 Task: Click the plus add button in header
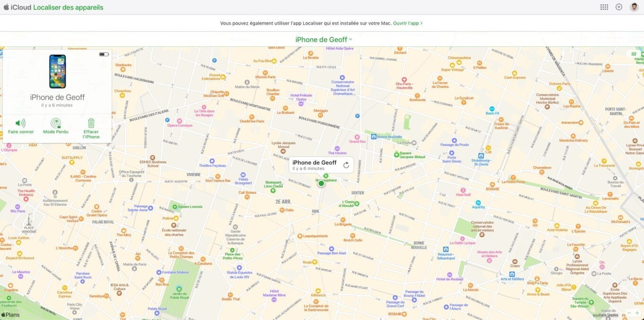618,7
